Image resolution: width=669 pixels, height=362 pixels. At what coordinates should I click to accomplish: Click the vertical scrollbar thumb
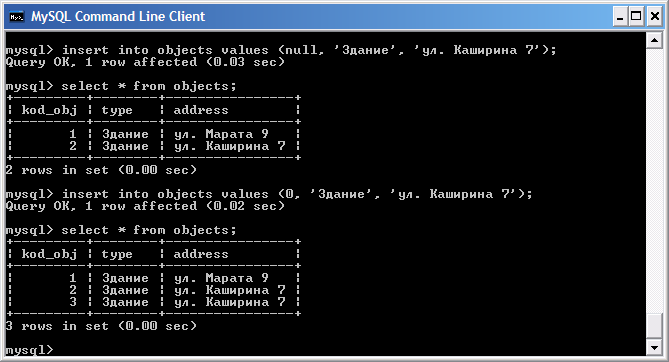(654, 327)
